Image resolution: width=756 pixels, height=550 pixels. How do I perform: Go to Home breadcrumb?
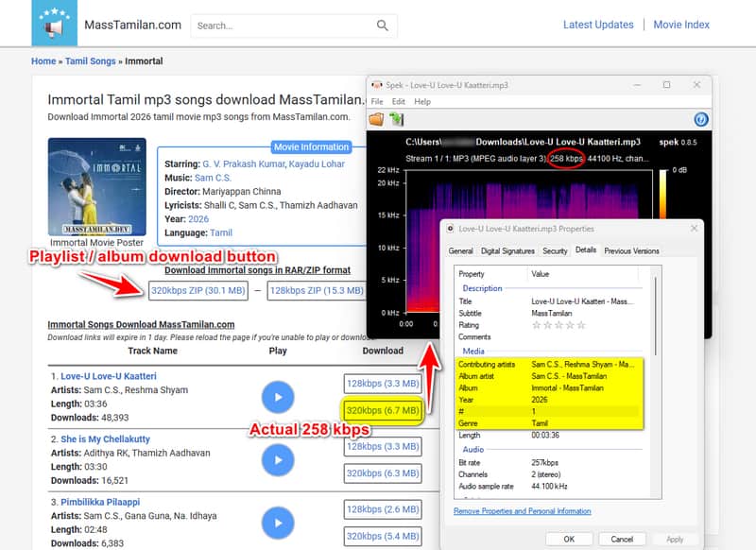pyautogui.click(x=43, y=61)
